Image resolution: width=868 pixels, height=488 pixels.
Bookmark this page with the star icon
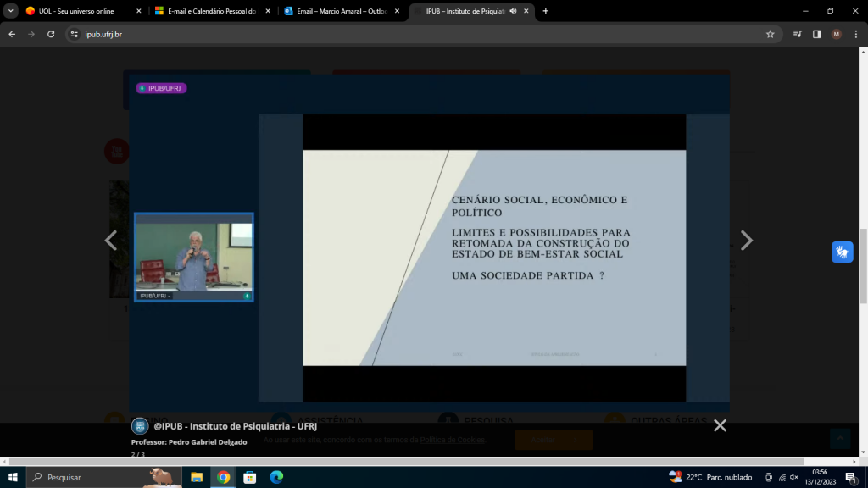click(770, 34)
